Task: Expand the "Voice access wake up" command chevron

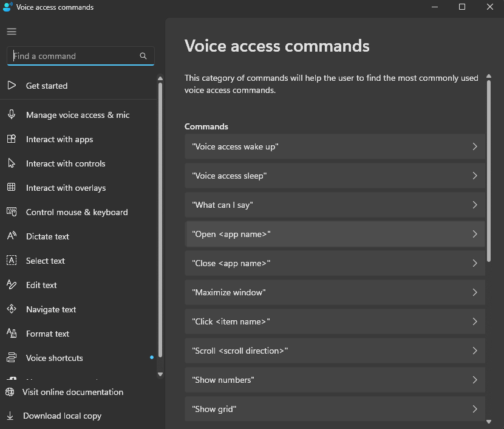Action: (474, 146)
